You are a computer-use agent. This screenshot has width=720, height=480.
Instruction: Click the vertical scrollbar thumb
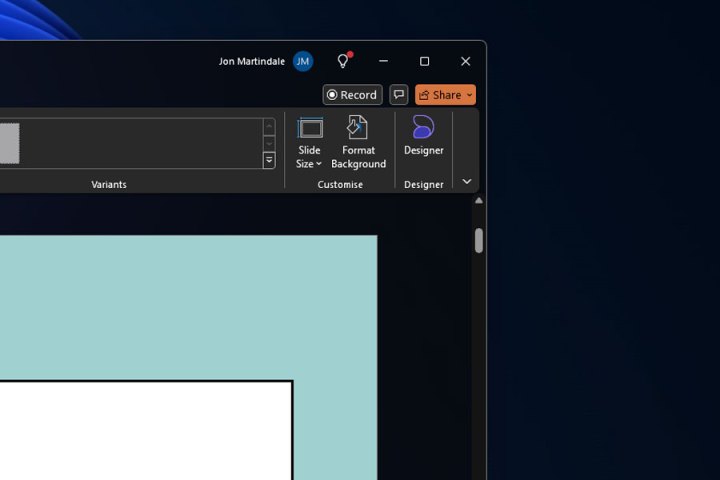click(x=479, y=240)
